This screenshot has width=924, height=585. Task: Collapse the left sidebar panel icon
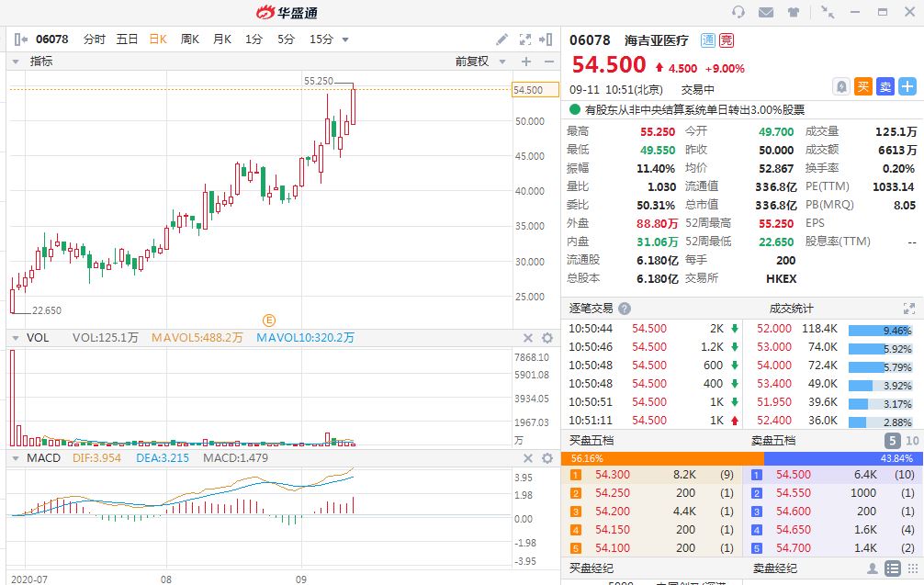(20, 39)
